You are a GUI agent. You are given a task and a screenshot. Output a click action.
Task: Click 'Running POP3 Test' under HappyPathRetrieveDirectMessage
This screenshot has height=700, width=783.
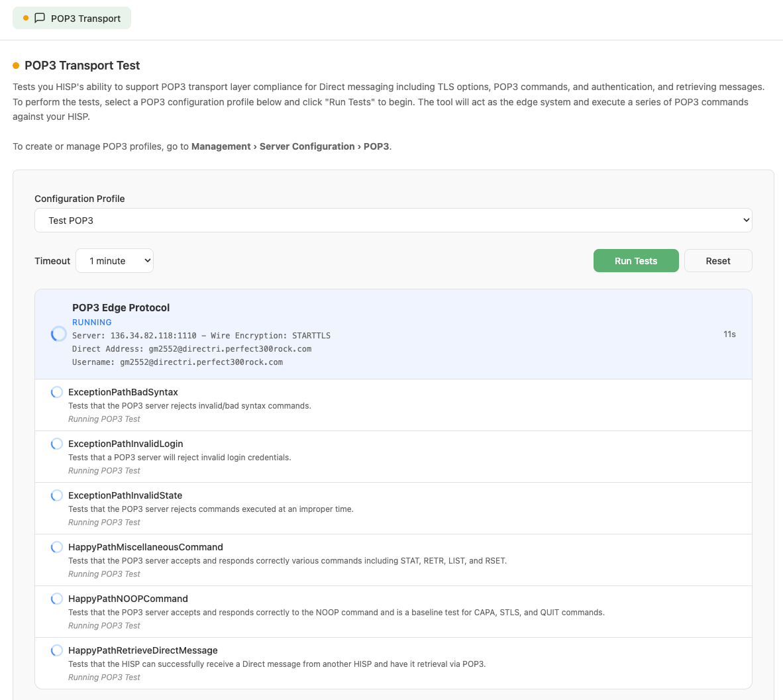click(104, 677)
